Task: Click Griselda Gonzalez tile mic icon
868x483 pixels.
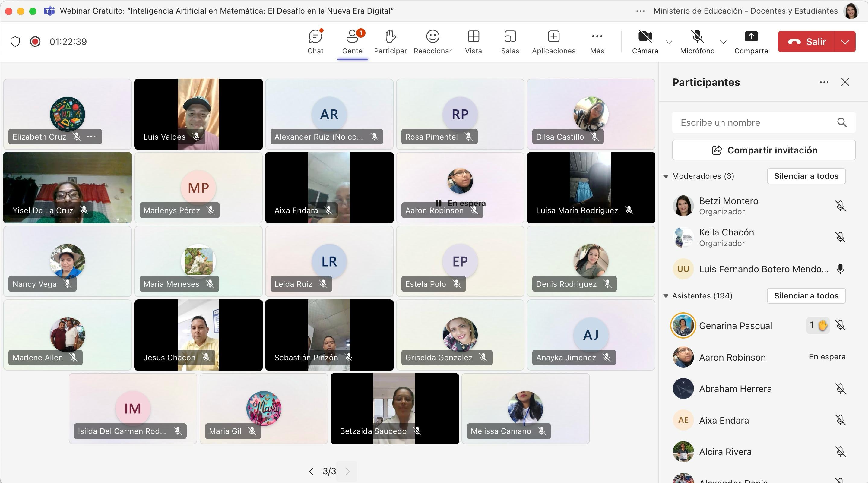Action: pos(483,357)
